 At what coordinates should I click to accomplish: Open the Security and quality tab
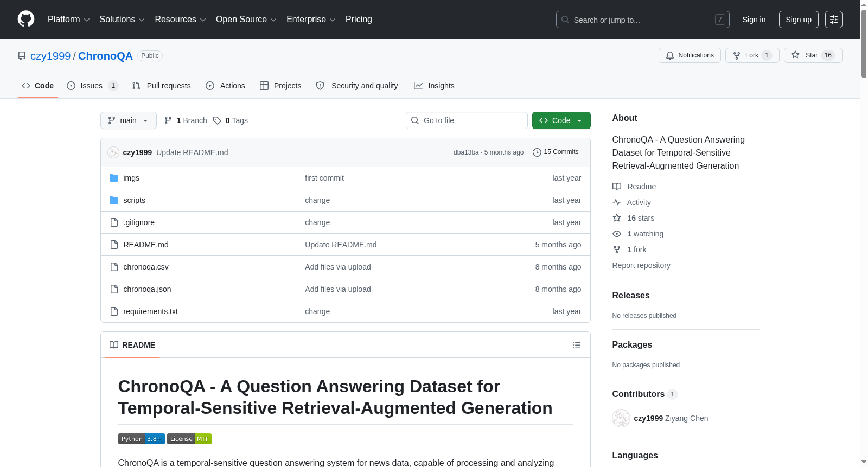pos(357,86)
